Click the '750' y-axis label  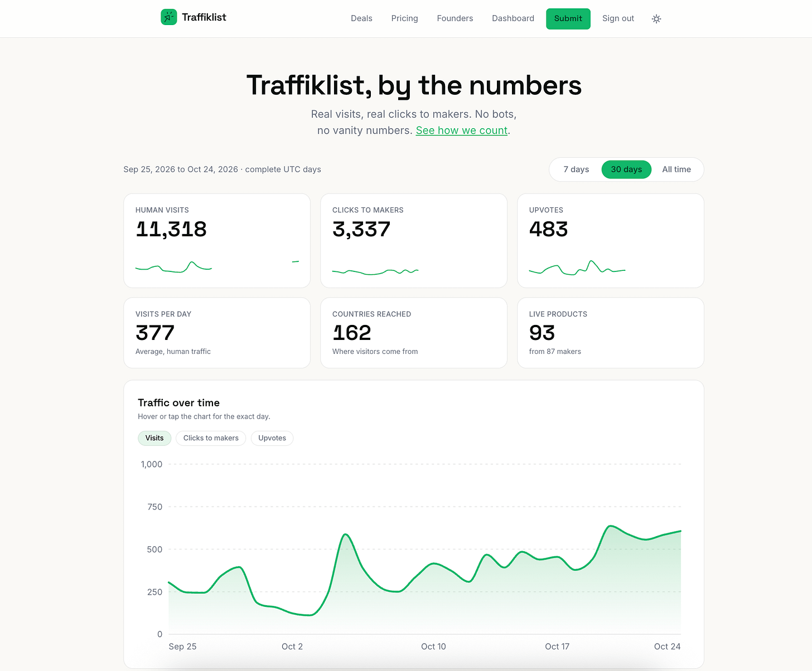pyautogui.click(x=155, y=507)
